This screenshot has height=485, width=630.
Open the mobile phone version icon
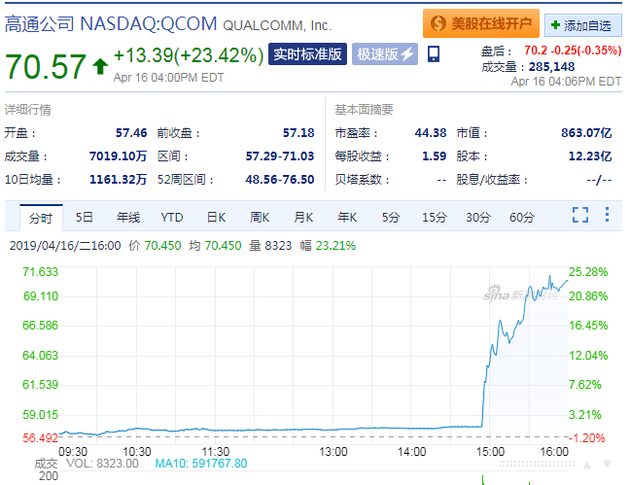coord(434,54)
